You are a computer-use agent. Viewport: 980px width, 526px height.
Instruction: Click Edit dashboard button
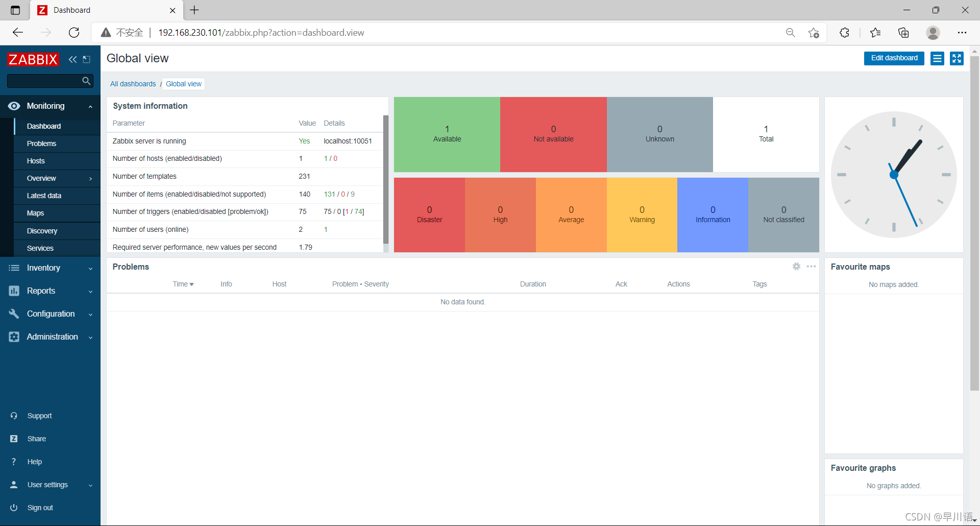pyautogui.click(x=894, y=58)
